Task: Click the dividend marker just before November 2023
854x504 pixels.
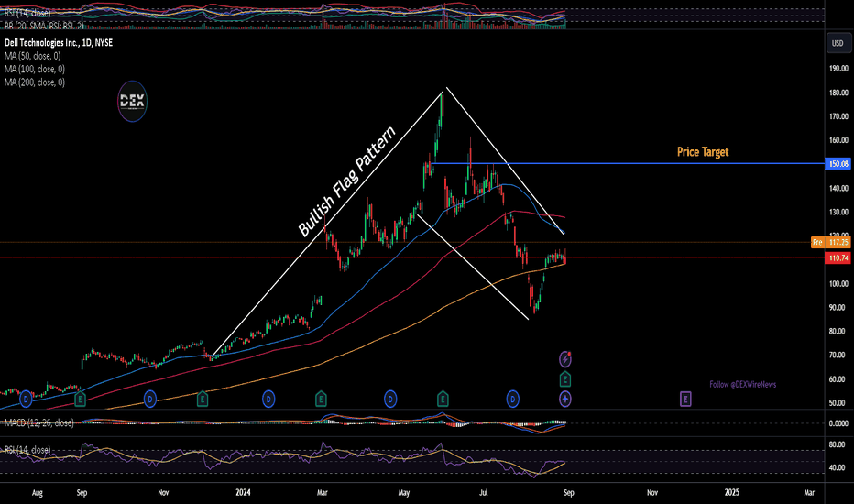Action: click(149, 400)
